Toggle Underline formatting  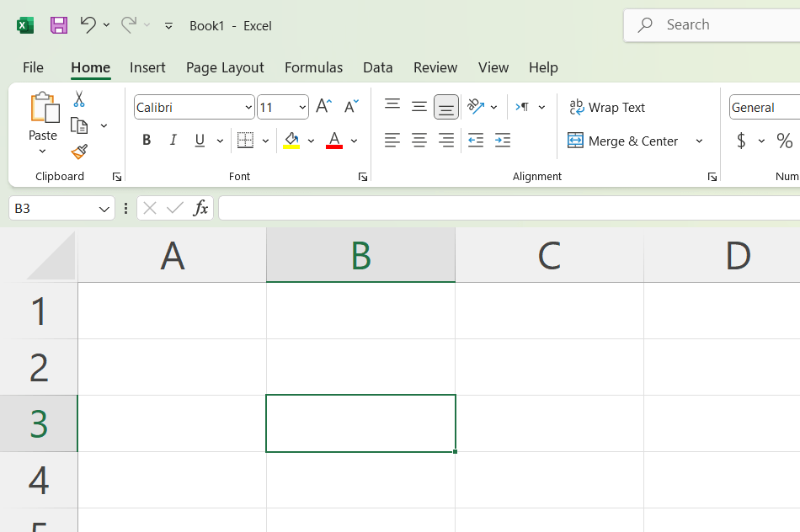click(x=200, y=140)
